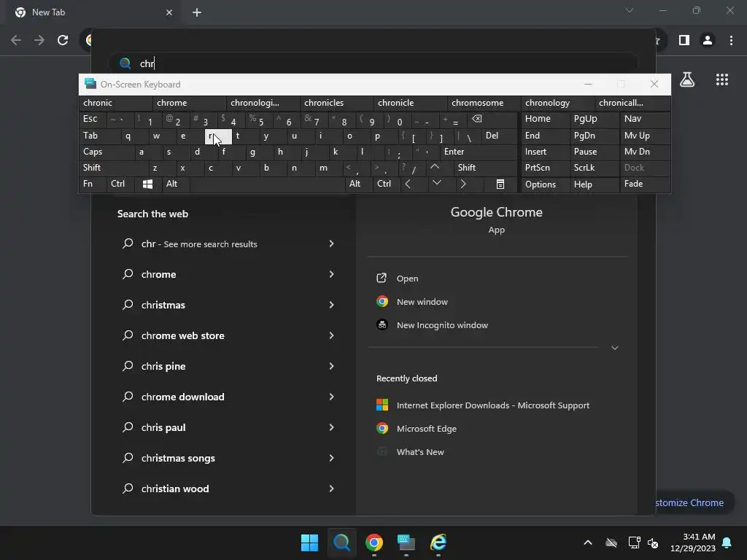Click the Chrome forward arrow
This screenshot has height=560, width=747.
(39, 40)
